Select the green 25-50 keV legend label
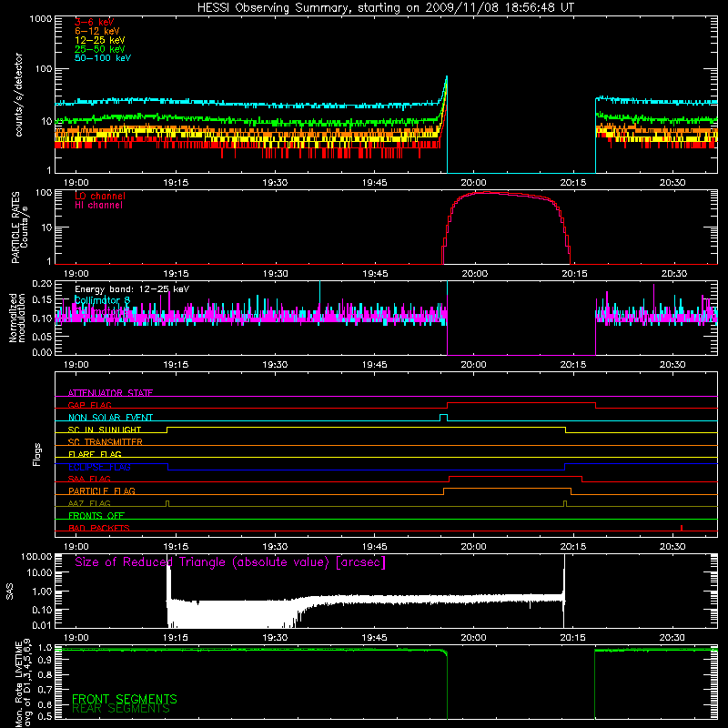Image resolution: width=728 pixels, height=728 pixels. [100, 49]
